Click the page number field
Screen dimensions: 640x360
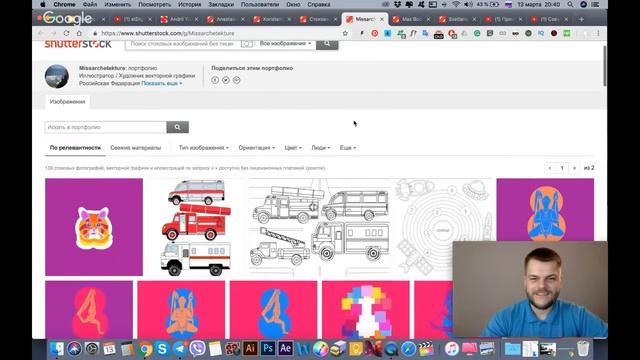(562, 168)
